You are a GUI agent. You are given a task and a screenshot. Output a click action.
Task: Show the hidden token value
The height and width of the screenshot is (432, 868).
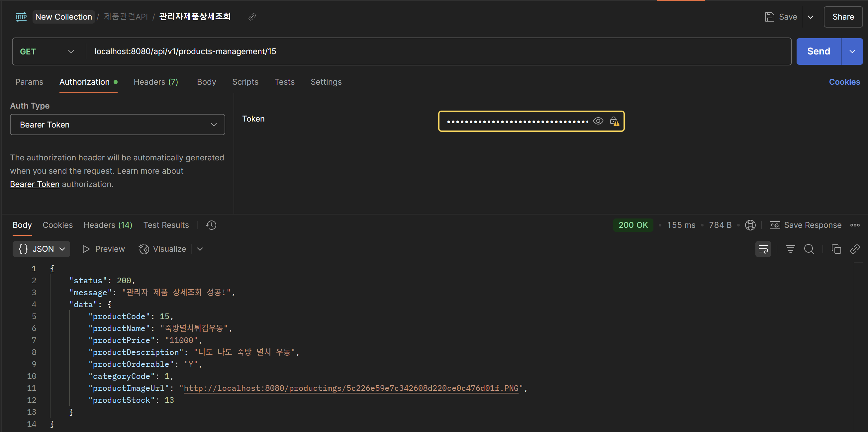pos(598,121)
